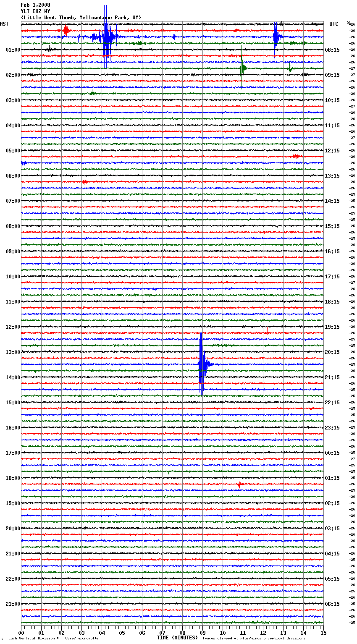
Task: Select the 02:00 MST row label
Action: point(13,75)
